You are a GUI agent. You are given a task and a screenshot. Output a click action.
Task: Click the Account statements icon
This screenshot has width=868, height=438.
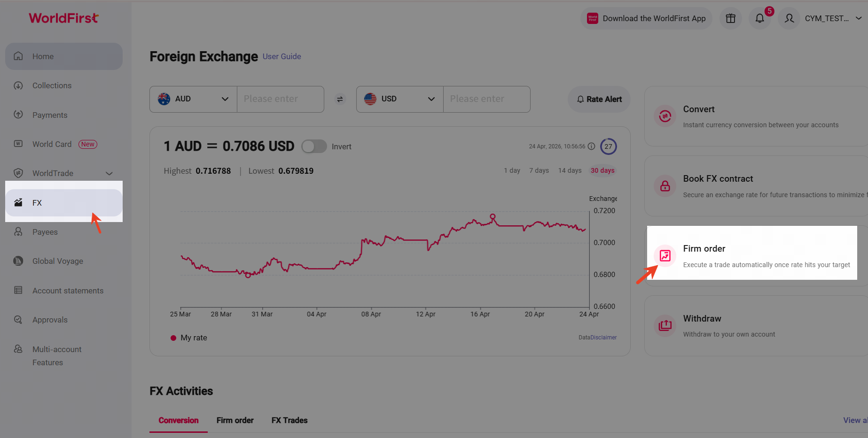pos(18,290)
